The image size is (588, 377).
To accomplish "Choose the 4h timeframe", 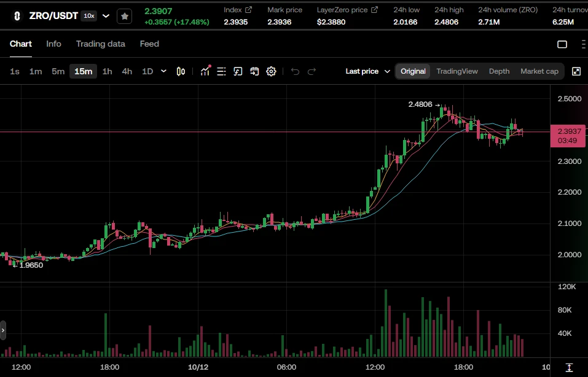I will pyautogui.click(x=127, y=71).
